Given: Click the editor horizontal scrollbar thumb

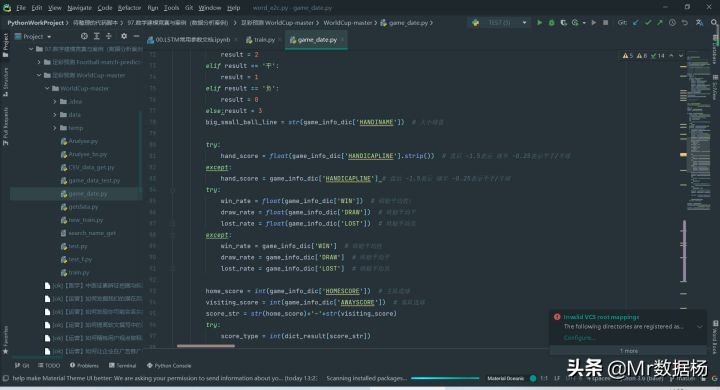Looking at the screenshot, I should [206, 346].
